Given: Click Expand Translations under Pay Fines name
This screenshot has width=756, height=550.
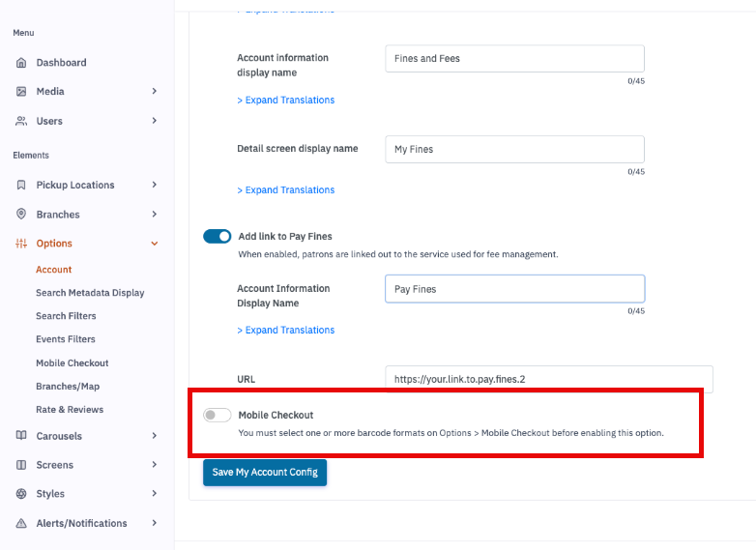Looking at the screenshot, I should point(286,331).
